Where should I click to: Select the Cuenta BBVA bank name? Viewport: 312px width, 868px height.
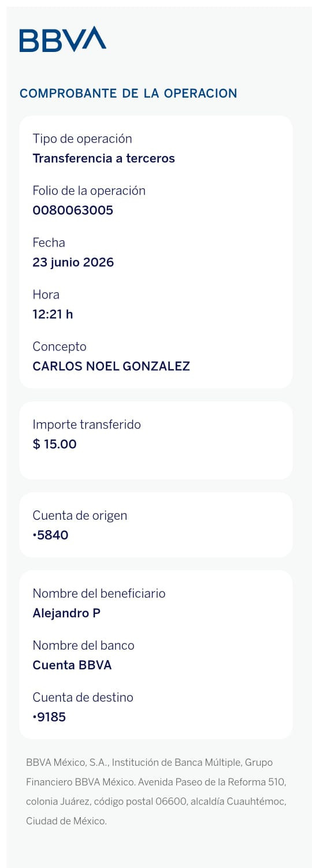pyautogui.click(x=72, y=665)
